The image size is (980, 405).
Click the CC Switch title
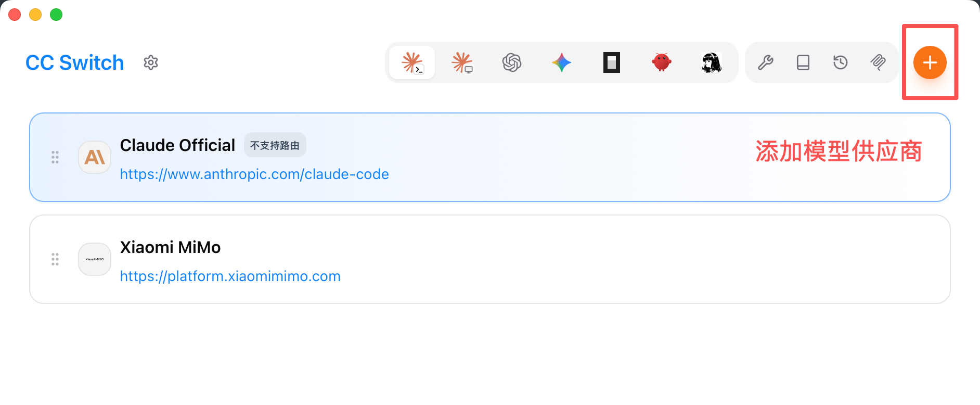coord(75,62)
